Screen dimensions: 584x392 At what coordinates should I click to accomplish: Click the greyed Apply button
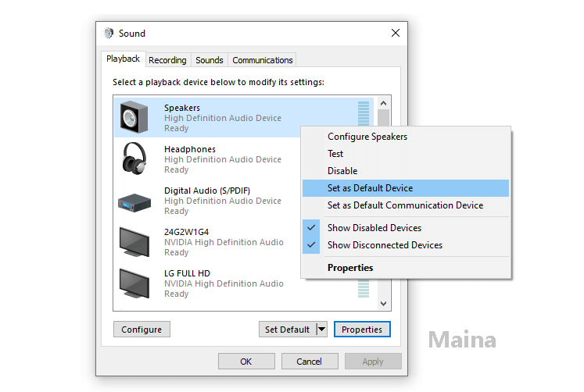(x=373, y=361)
